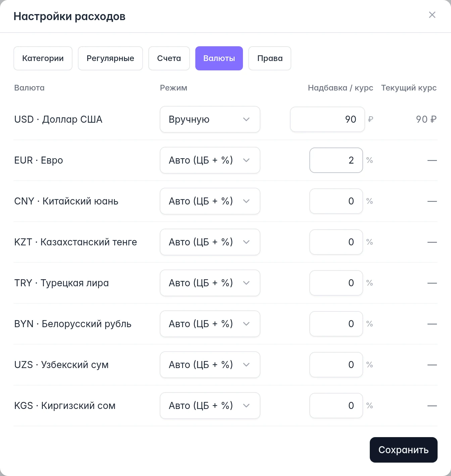451x476 pixels.
Task: Expand the KZT тенге mode dropdown
Action: tap(210, 242)
